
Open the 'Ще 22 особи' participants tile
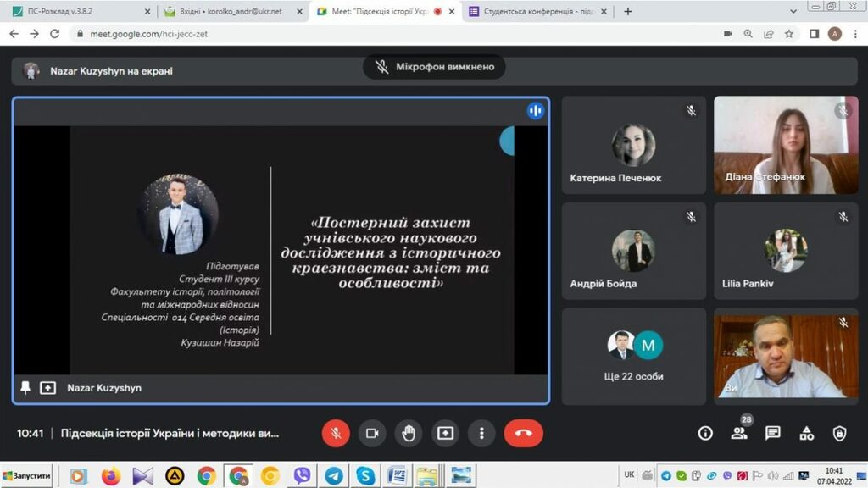634,356
